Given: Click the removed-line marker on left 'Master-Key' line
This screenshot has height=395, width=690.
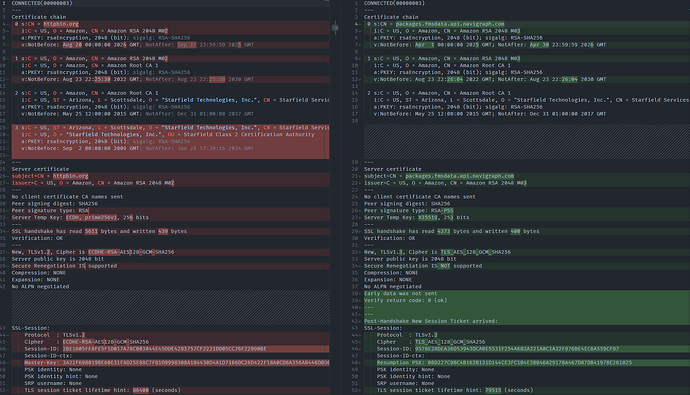Looking at the screenshot, I should [x=7, y=363].
